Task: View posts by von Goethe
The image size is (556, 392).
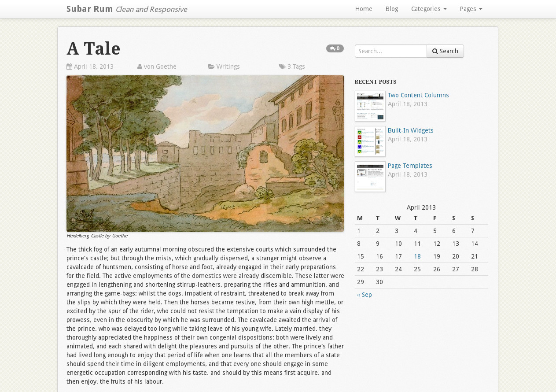Action: tap(160, 67)
